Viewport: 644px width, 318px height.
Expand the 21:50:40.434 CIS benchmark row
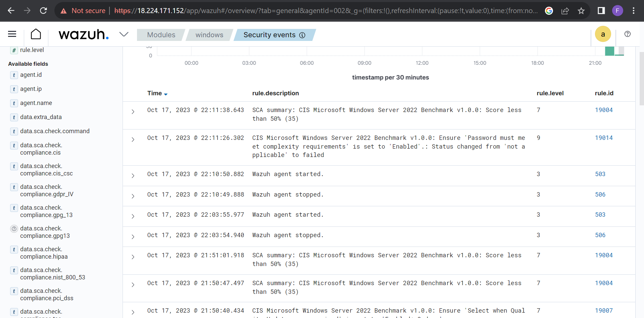133,312
